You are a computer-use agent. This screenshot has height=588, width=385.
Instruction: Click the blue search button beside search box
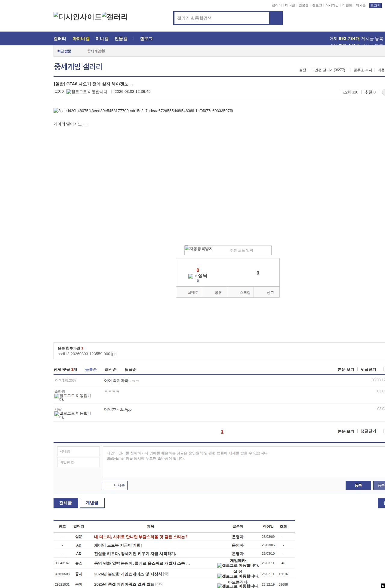point(276,18)
